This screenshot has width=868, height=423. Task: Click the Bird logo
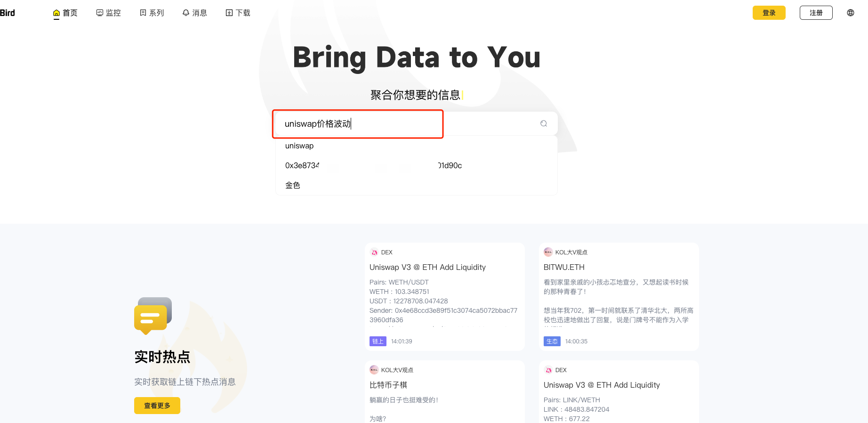pos(8,13)
